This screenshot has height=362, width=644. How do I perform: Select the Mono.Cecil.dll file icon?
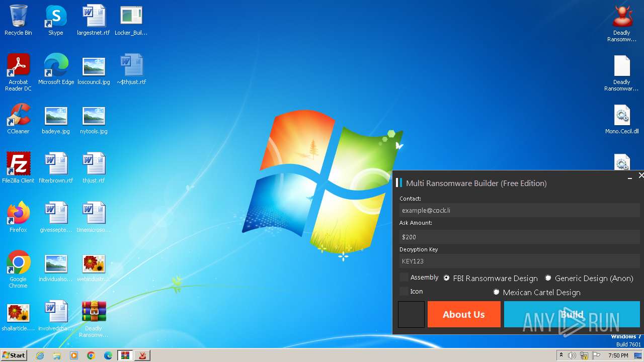point(622,119)
